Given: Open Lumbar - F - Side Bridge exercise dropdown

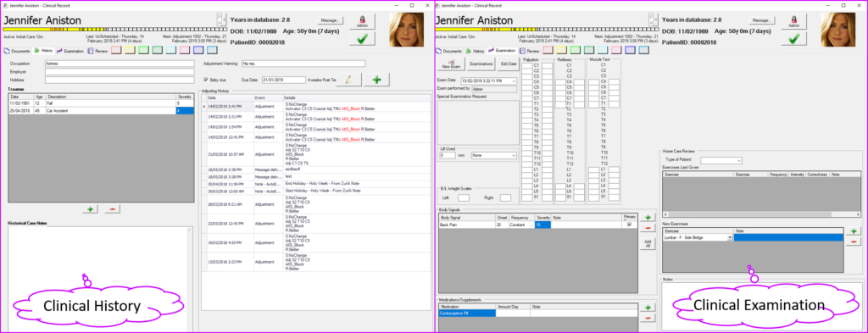Looking at the screenshot, I should point(730,237).
